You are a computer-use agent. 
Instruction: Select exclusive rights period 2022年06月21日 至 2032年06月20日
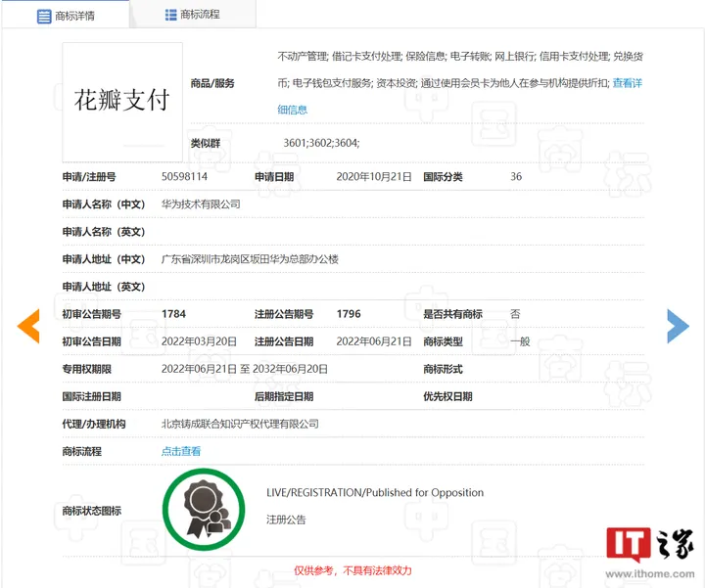(x=245, y=369)
